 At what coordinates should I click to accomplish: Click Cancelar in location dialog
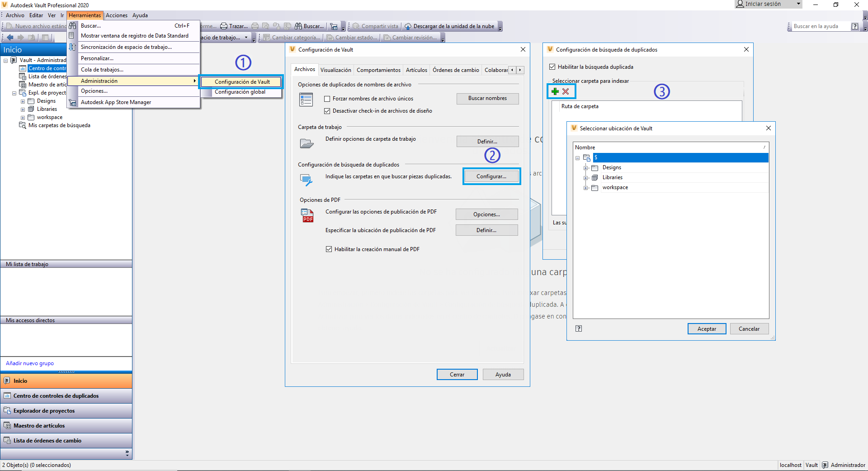click(x=749, y=329)
